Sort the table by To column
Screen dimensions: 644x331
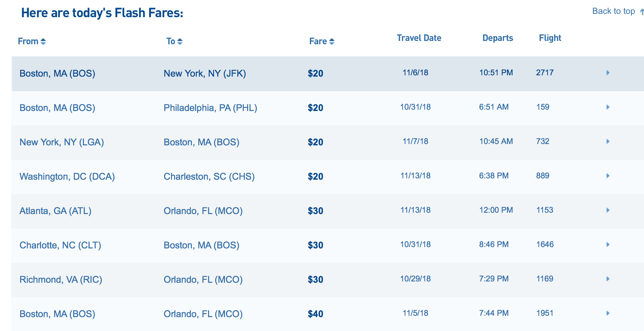(174, 41)
